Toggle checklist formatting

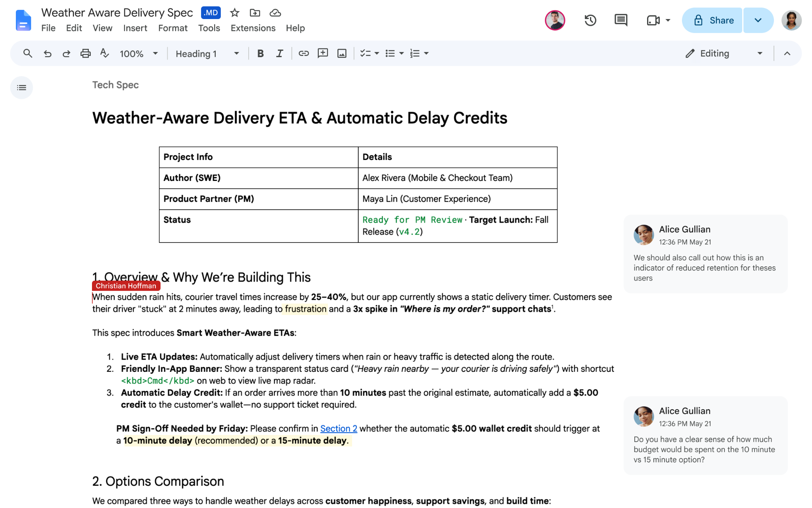pos(365,53)
